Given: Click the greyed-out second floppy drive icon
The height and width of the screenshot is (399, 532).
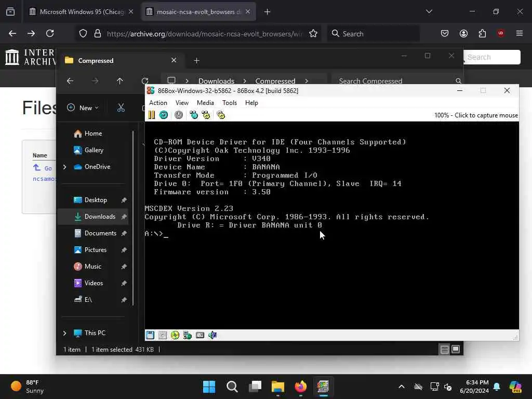Looking at the screenshot, I should (163, 335).
